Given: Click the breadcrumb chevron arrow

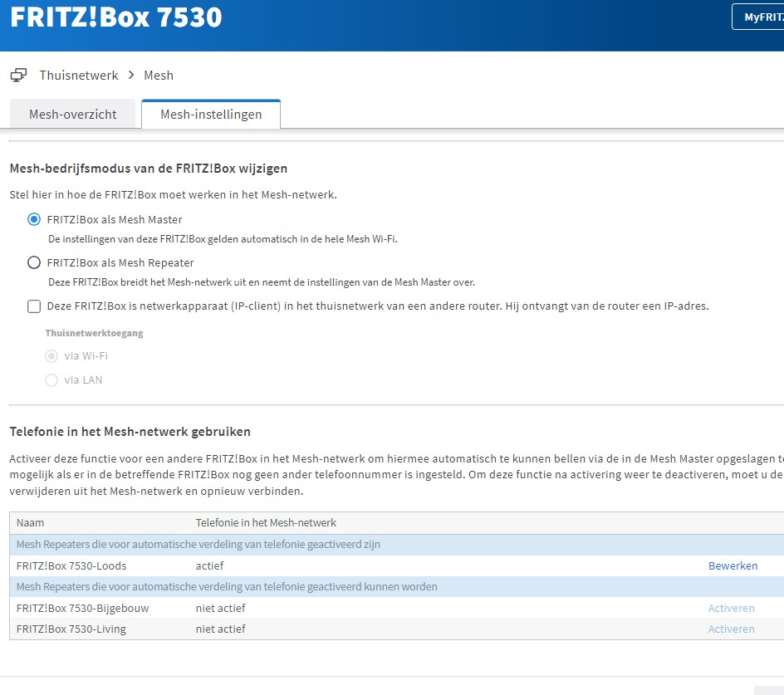Looking at the screenshot, I should pos(131,76).
